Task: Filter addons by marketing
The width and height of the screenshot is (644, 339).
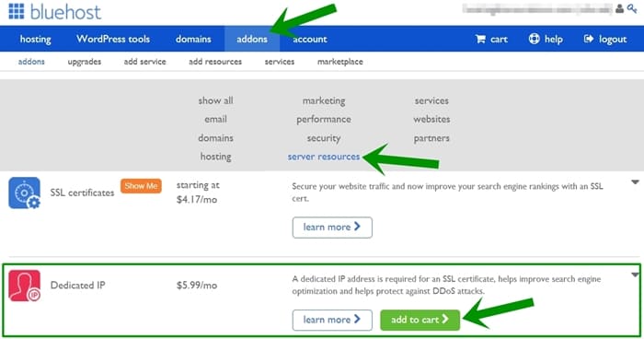Action: [324, 100]
